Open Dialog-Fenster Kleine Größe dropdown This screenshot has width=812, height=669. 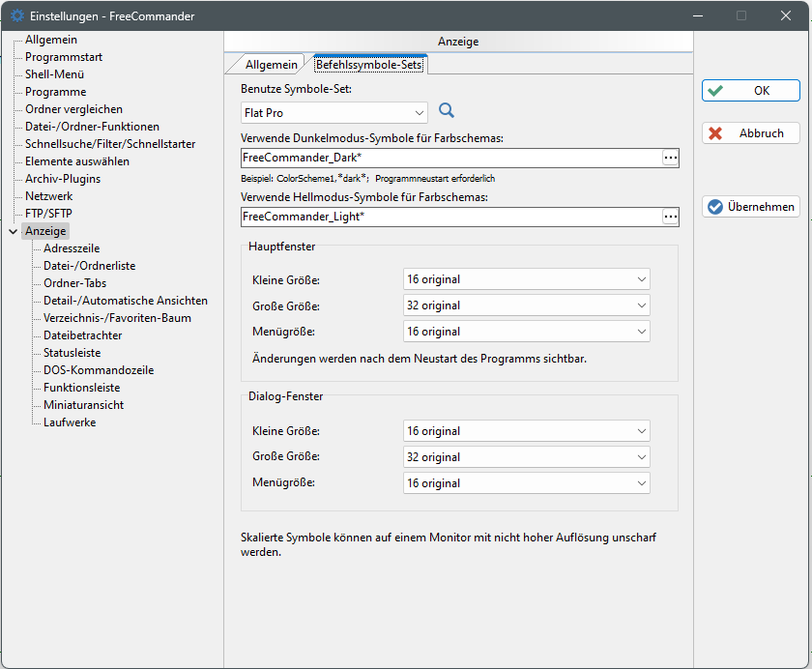(x=526, y=431)
